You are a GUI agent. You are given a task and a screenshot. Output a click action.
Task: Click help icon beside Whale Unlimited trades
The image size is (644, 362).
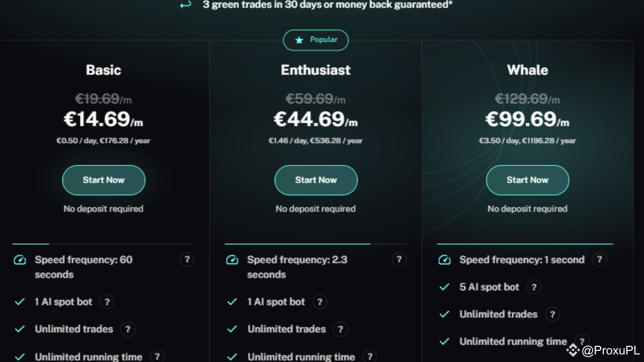pos(552,314)
